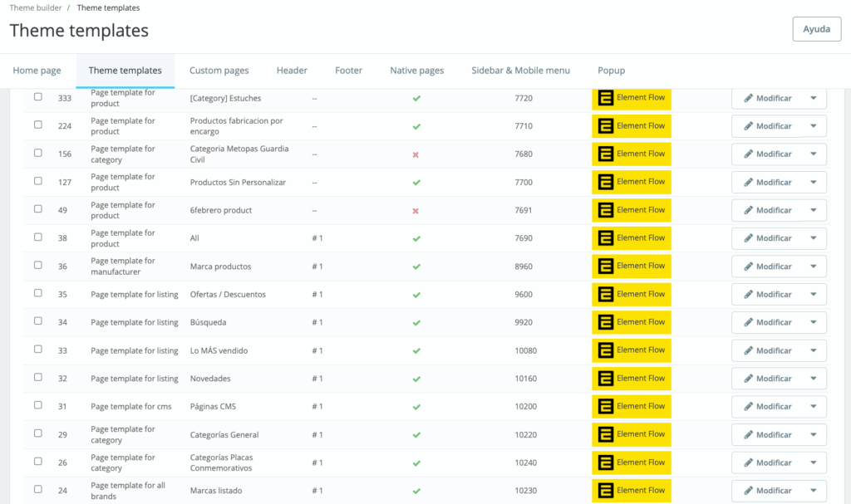Expand actions dropdown for Categorías General row
This screenshot has height=504, width=851.
point(814,434)
